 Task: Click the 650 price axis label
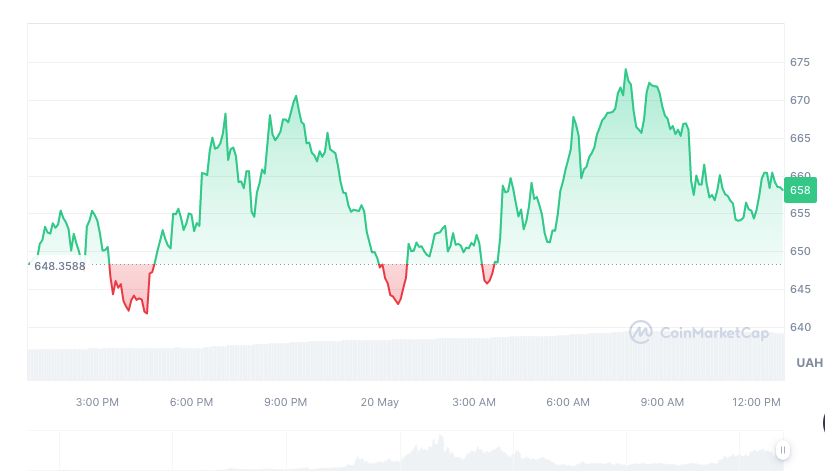point(800,251)
